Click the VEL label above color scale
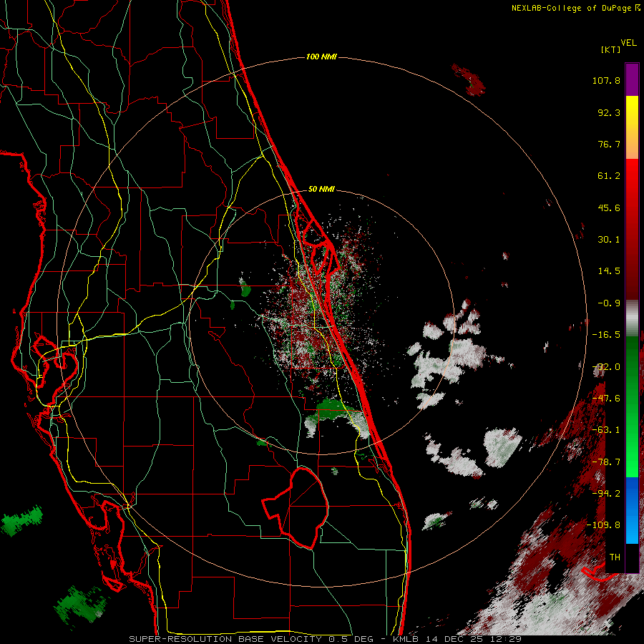644x644 pixels. pyautogui.click(x=628, y=43)
